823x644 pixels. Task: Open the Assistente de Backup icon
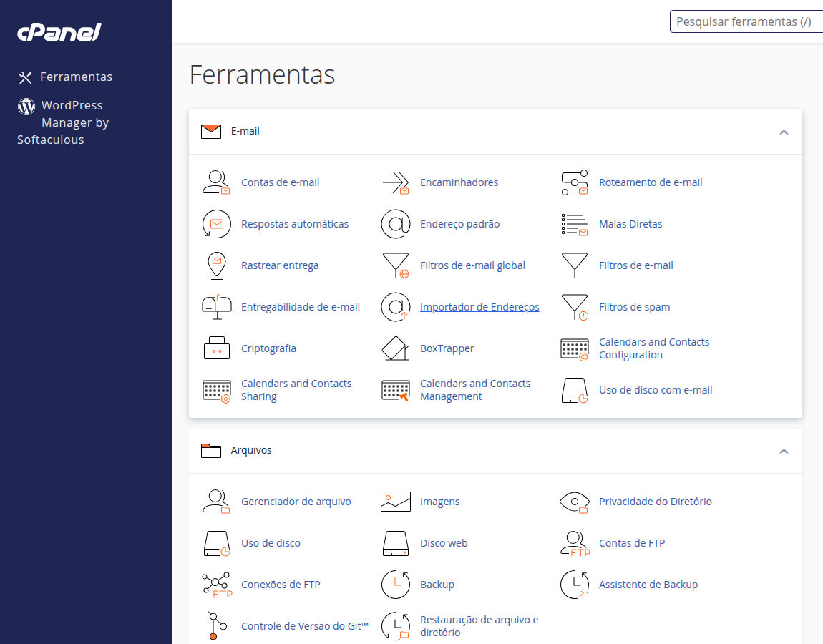click(x=575, y=585)
